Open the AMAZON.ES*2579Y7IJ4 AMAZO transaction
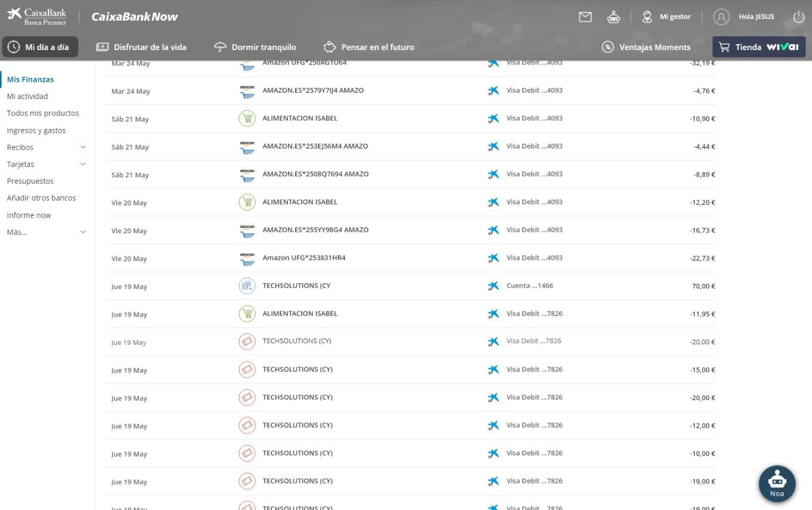 [313, 90]
